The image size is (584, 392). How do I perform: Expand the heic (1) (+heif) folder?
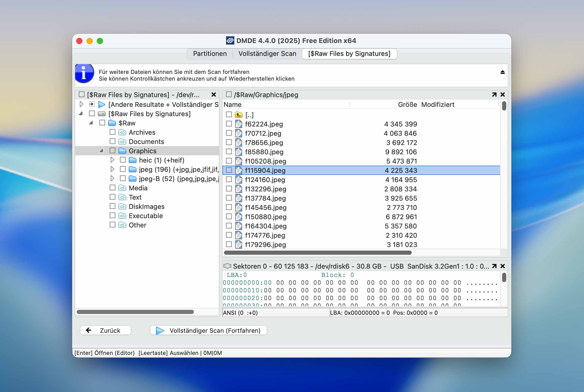click(113, 160)
